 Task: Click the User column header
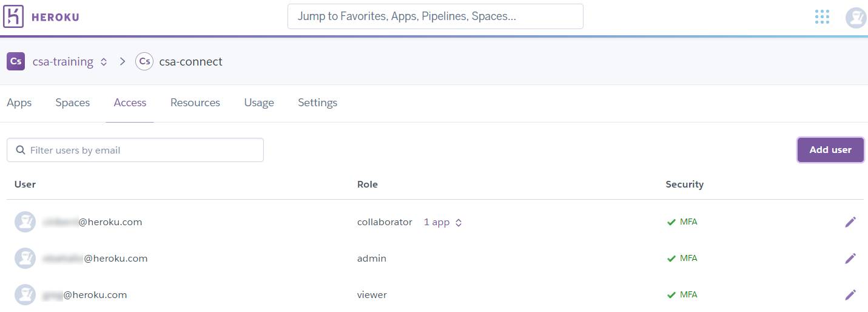click(x=25, y=184)
